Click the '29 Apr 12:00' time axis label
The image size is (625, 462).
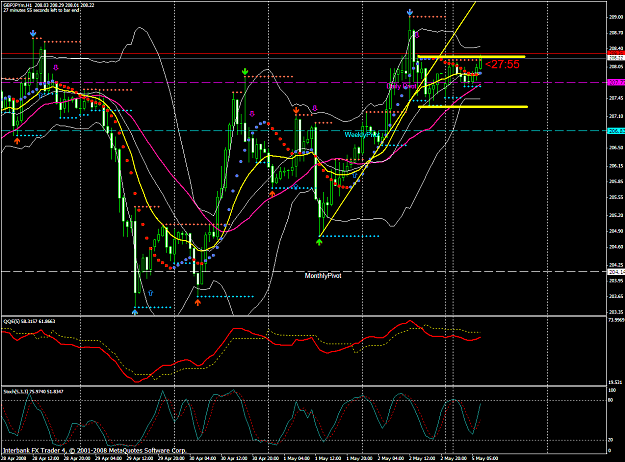pyautogui.click(x=140, y=458)
